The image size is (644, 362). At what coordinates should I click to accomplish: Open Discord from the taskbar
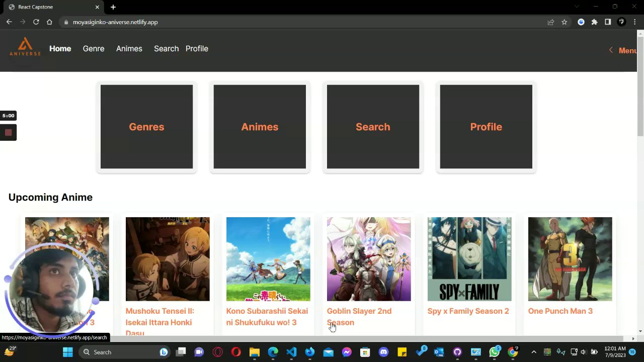coord(384,352)
